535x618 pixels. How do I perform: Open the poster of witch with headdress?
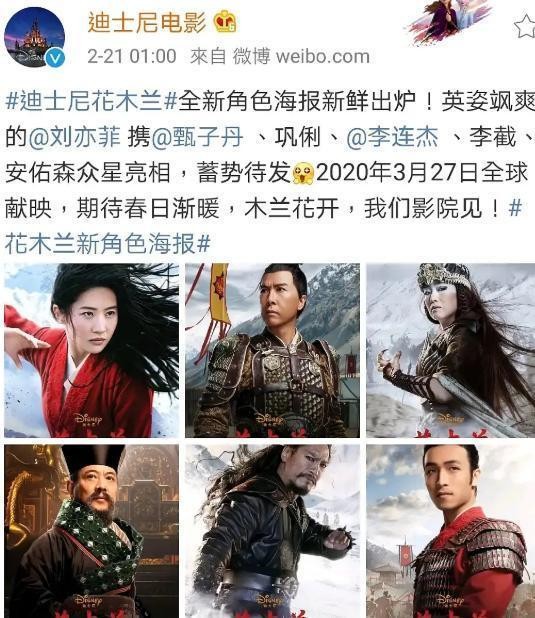[451, 350]
